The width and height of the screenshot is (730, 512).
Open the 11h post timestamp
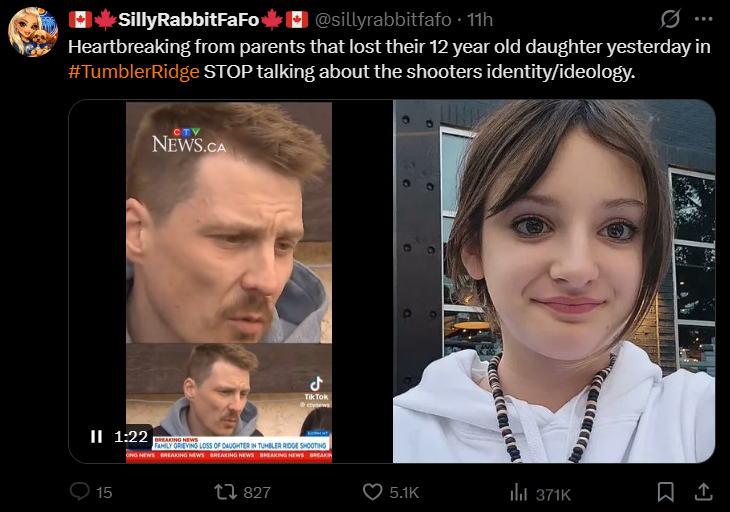pos(480,20)
